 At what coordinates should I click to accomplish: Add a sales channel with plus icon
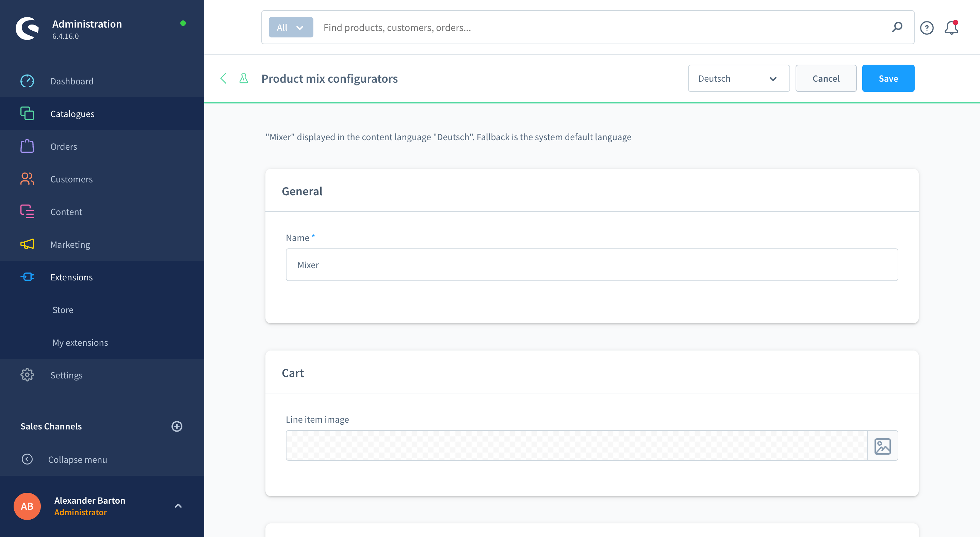click(177, 426)
